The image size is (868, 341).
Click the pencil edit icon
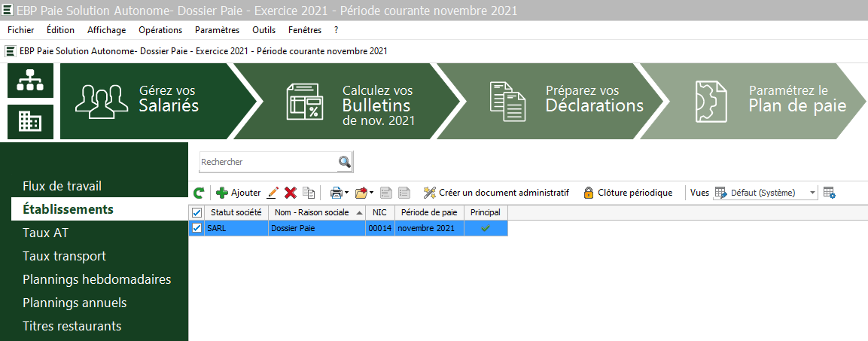pyautogui.click(x=273, y=193)
